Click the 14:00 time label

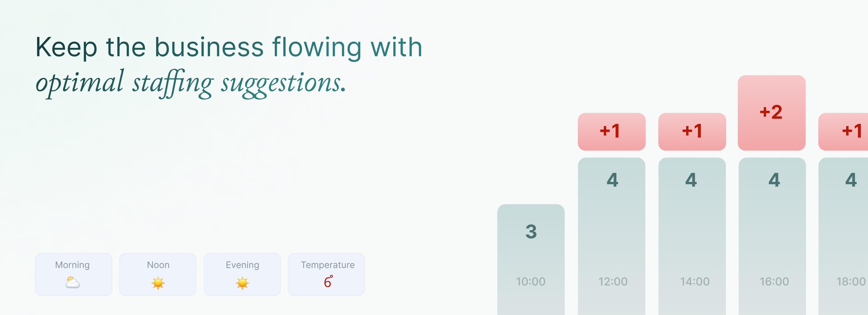click(695, 281)
